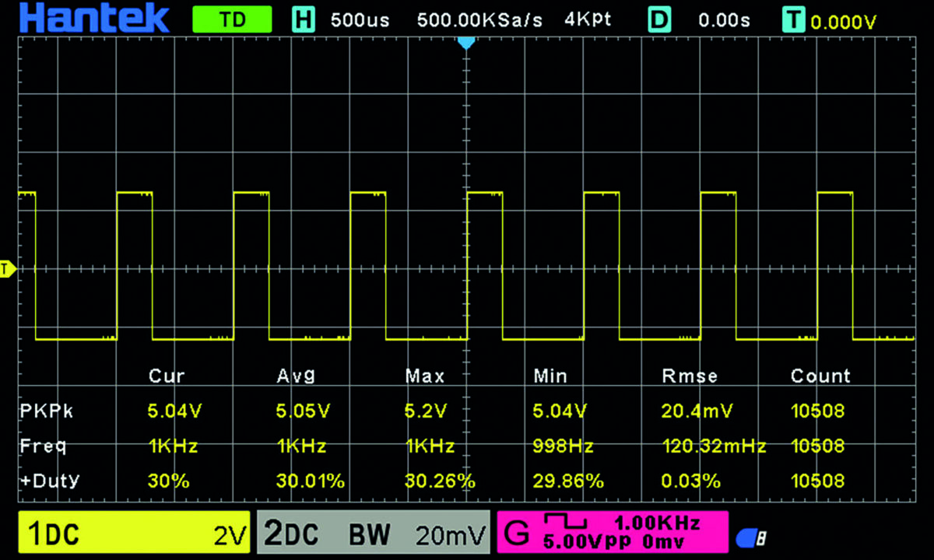Click the 0.000V trigger level value
934x560 pixels.
844,23
